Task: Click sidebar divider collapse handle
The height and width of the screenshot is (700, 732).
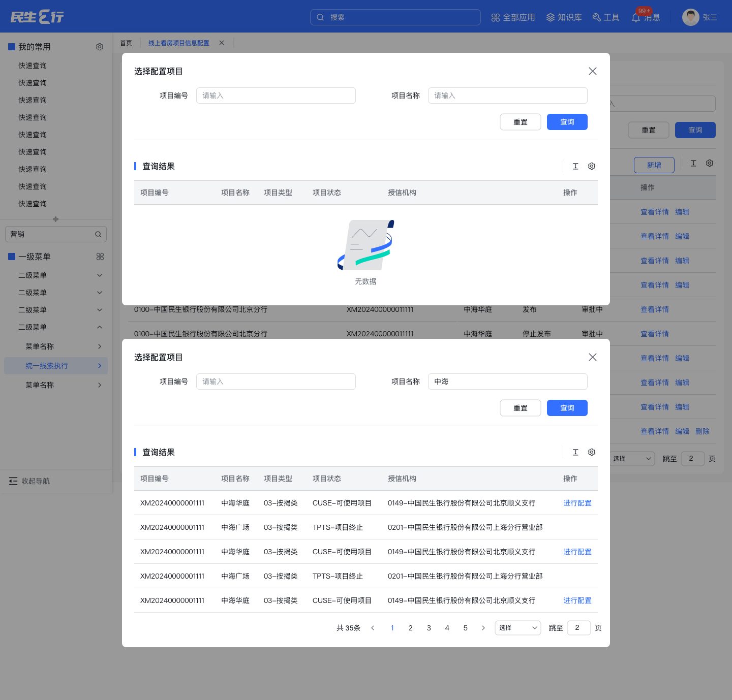Action: click(56, 219)
